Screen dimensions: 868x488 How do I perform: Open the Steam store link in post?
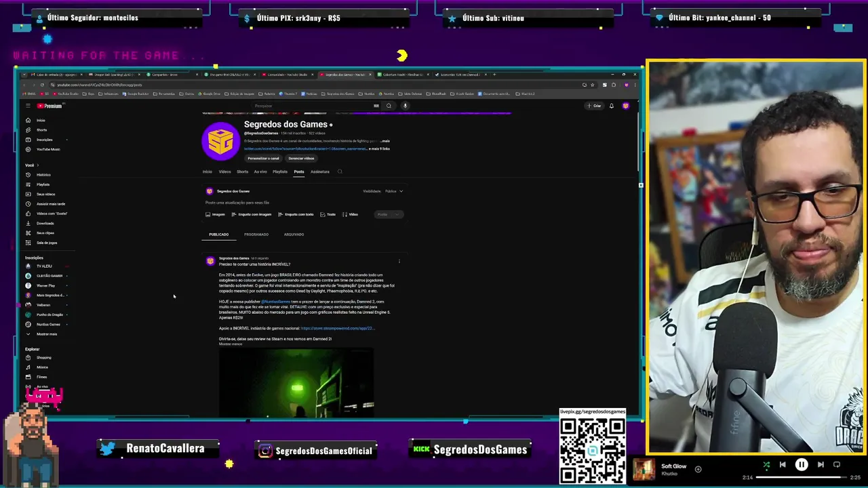(337, 328)
